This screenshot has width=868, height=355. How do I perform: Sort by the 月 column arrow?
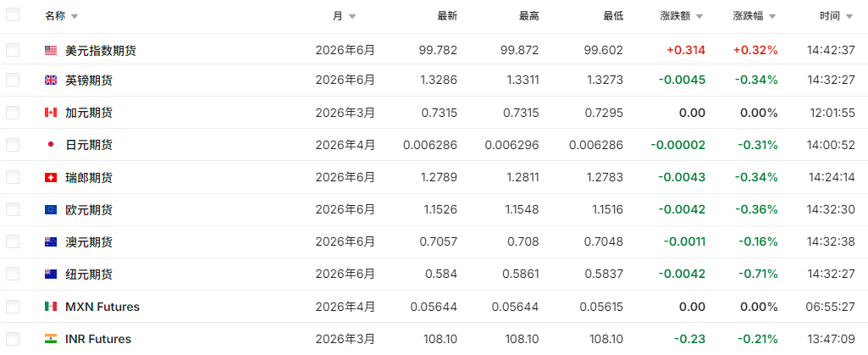352,17
